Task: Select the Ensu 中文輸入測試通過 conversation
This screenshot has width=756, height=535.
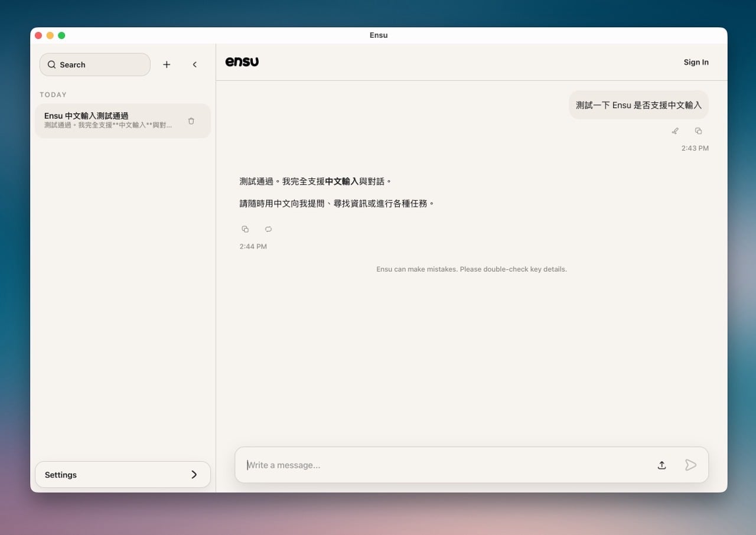Action: click(109, 120)
